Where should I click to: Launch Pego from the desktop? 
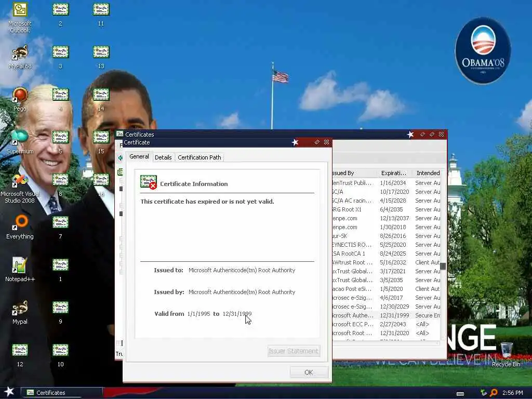20,100
